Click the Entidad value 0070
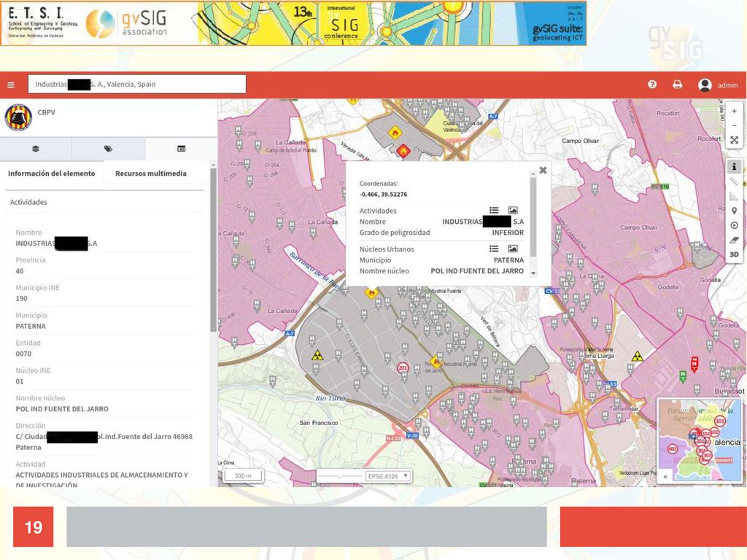747x560 pixels. (23, 354)
